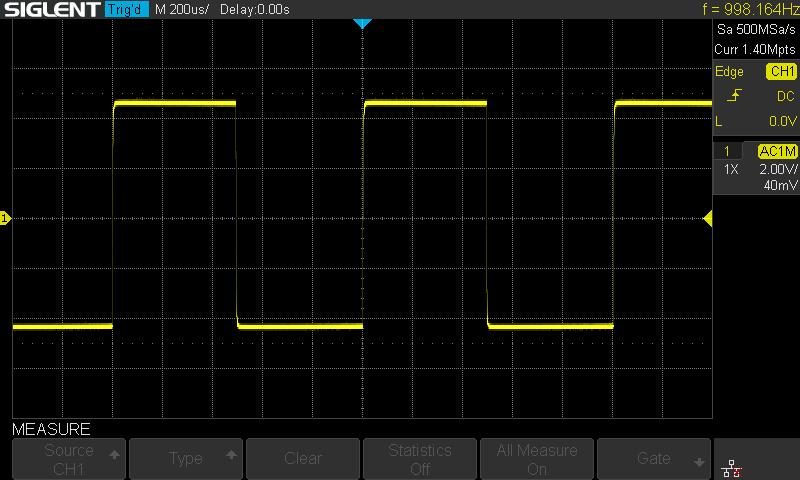Click the trigger level 0.0V value

783,121
